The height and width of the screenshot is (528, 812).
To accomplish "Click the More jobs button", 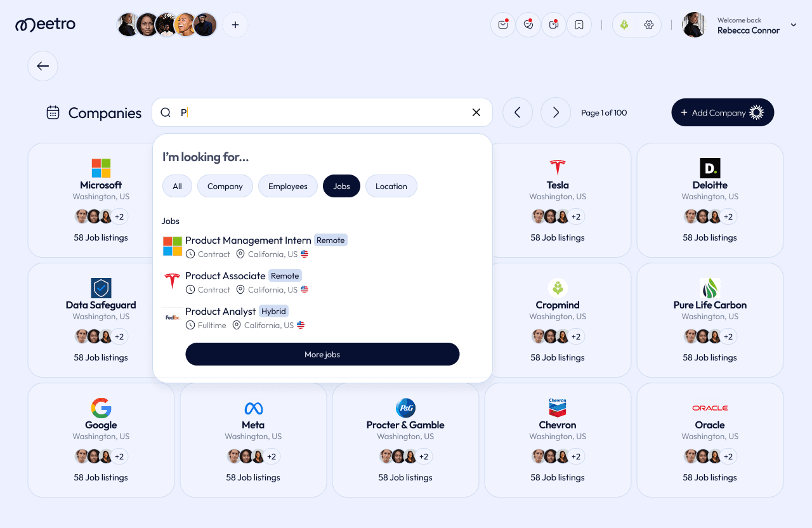I will [x=322, y=354].
